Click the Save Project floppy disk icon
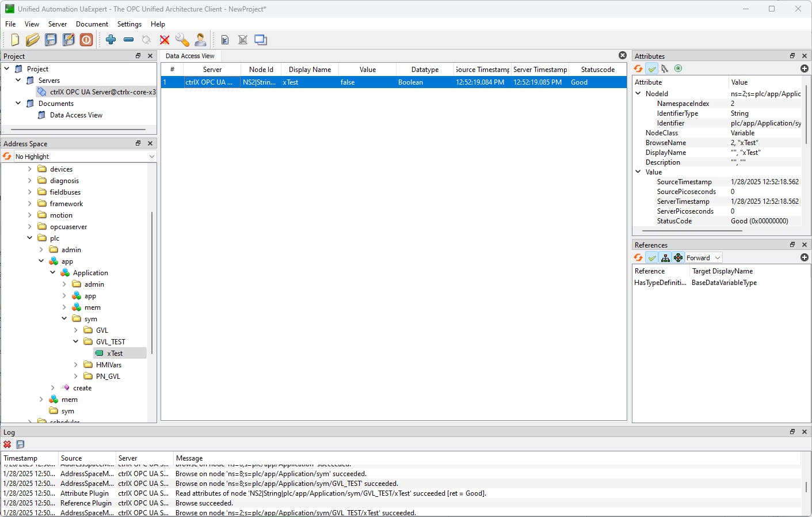The height and width of the screenshot is (517, 812). click(51, 40)
